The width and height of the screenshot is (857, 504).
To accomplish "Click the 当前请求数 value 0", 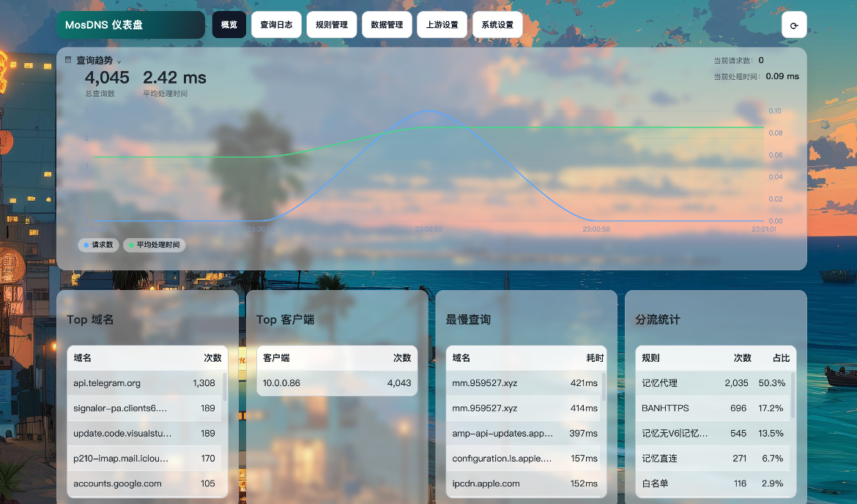I will pyautogui.click(x=761, y=61).
